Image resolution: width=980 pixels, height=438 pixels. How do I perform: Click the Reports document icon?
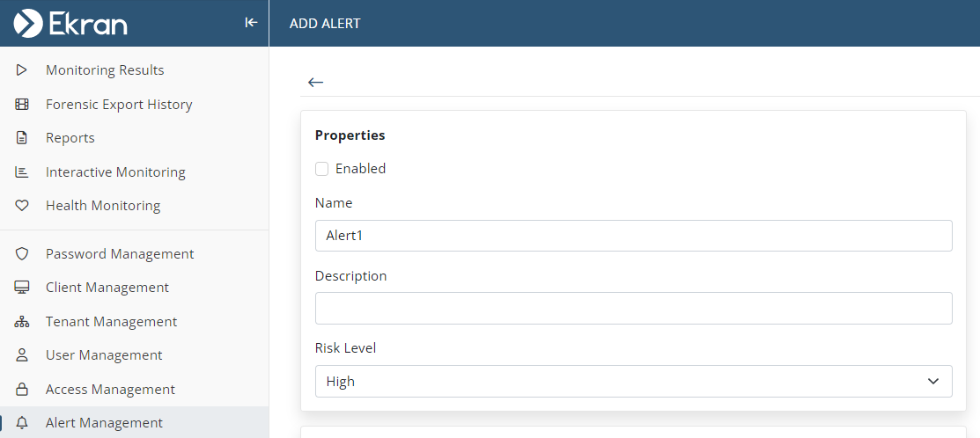(x=22, y=138)
